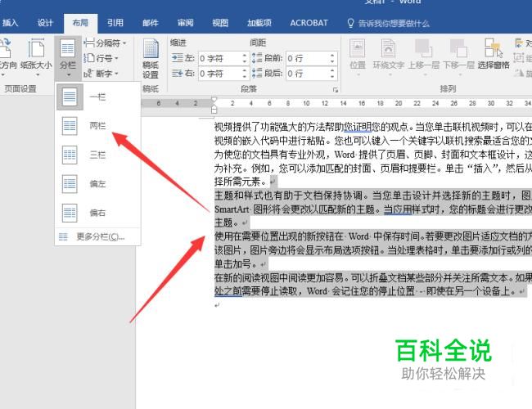Click the spacing before icon beside 段前

[x=257, y=58]
